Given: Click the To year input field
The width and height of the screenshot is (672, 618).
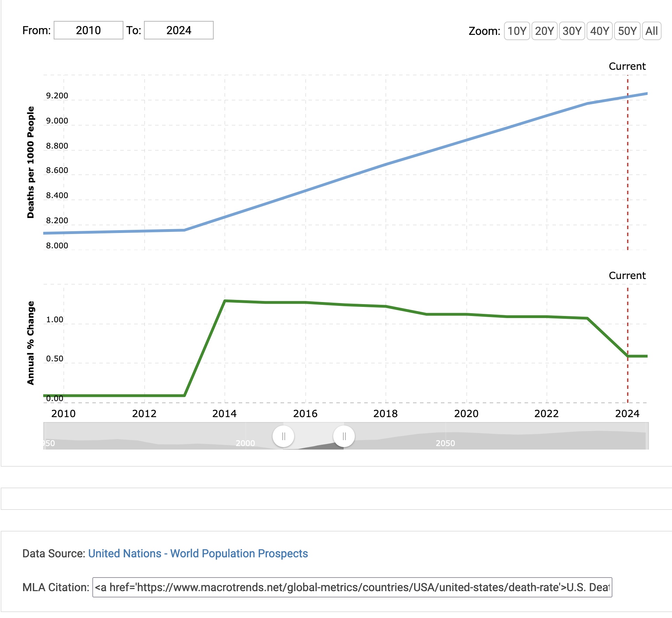Looking at the screenshot, I should click(x=178, y=30).
